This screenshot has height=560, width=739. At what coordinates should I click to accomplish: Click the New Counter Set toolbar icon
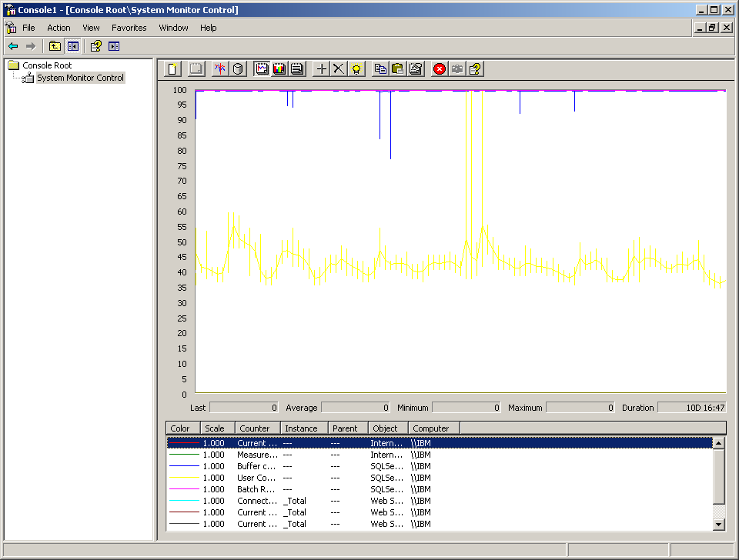click(172, 69)
